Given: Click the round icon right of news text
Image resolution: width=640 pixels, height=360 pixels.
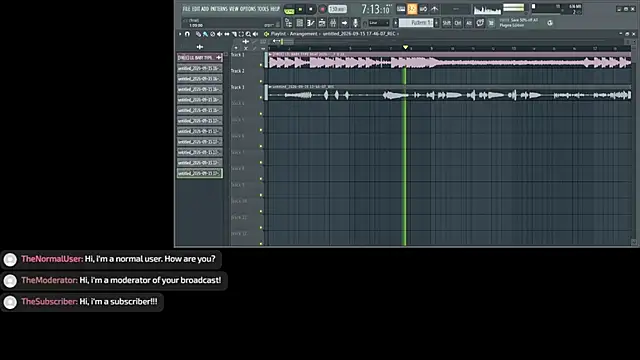Looking at the screenshot, I should (550, 23).
